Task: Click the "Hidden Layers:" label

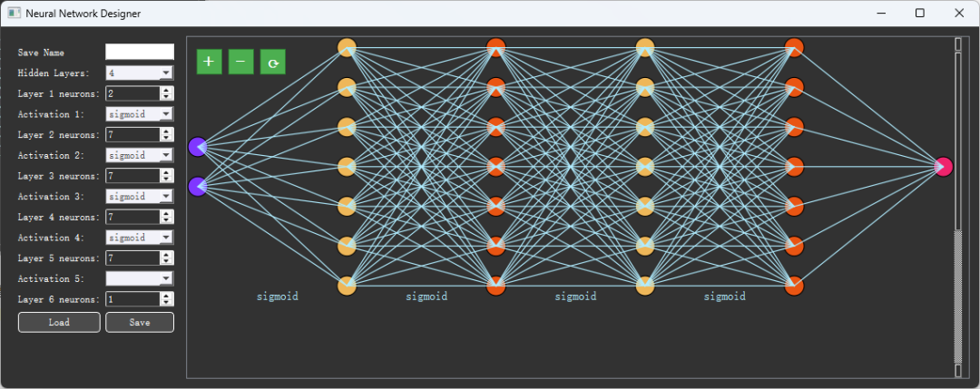Action: point(54,73)
